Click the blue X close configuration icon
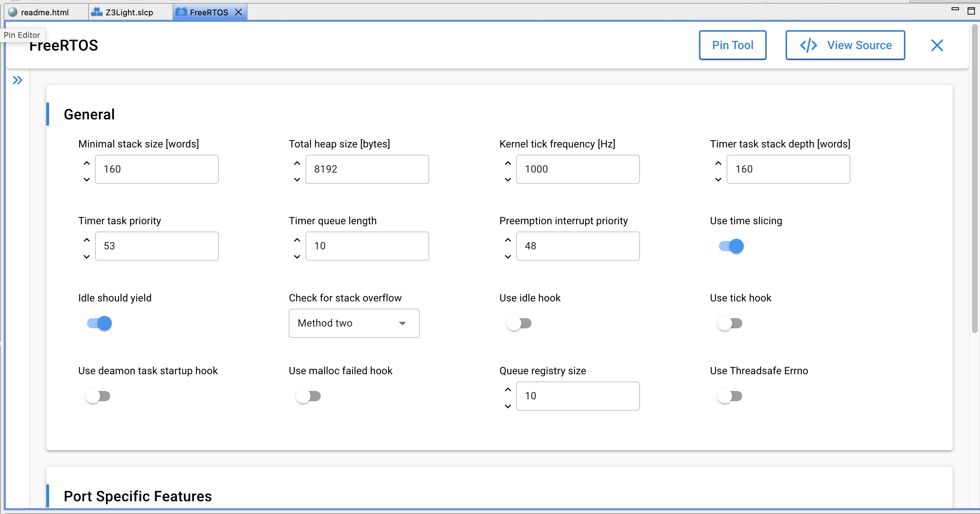 [937, 45]
